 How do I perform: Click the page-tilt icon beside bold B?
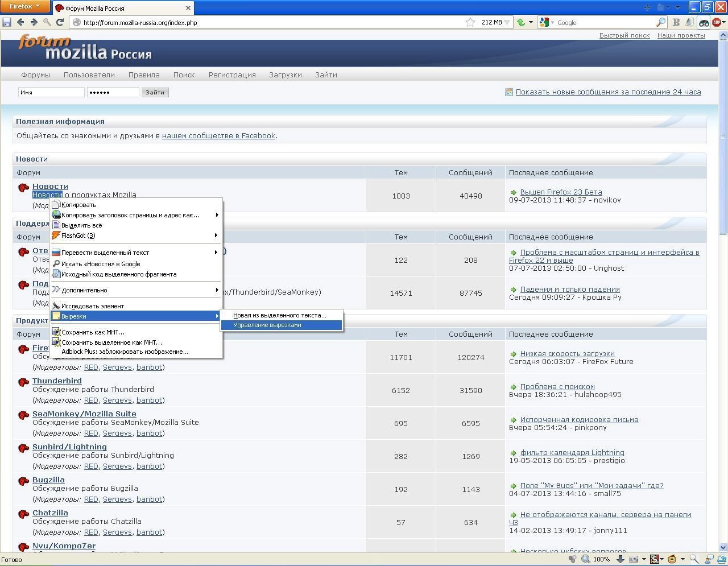click(x=689, y=22)
